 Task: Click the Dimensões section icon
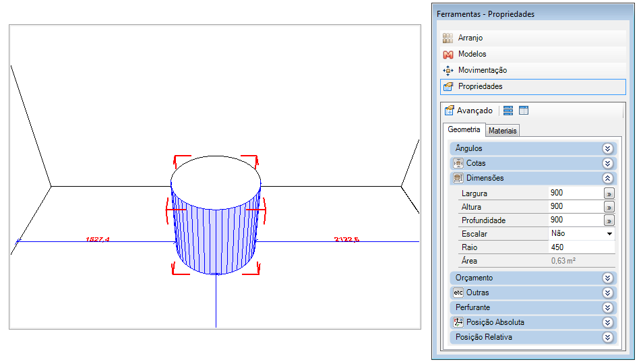[x=458, y=178]
